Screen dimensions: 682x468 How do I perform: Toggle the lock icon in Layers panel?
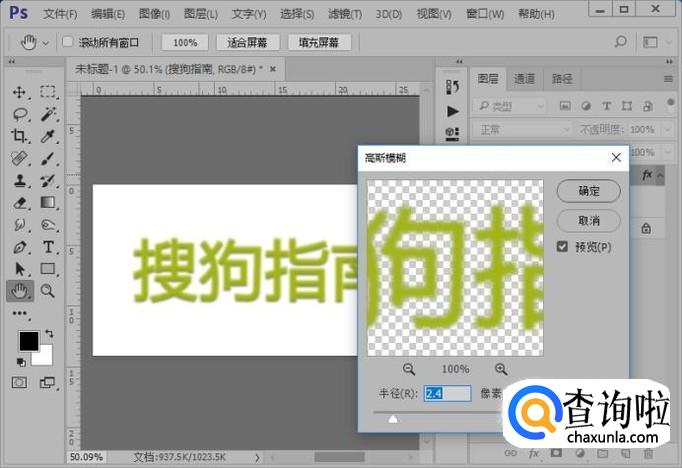(646, 228)
